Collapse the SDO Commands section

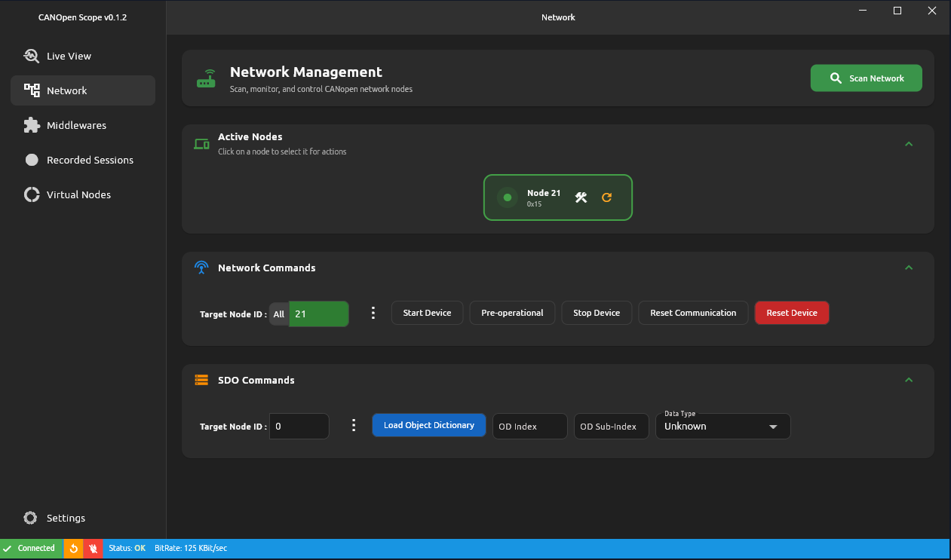pyautogui.click(x=909, y=379)
